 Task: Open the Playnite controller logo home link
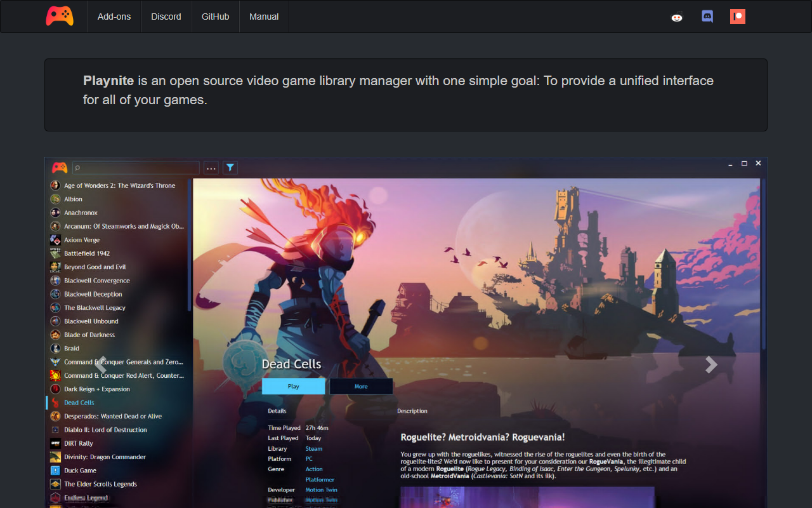click(x=60, y=16)
